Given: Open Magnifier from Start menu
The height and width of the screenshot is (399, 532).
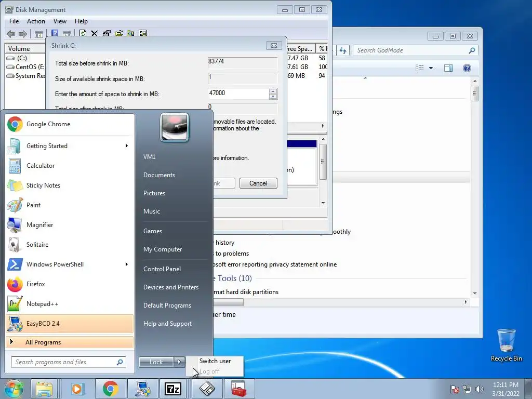Looking at the screenshot, I should (70, 224).
